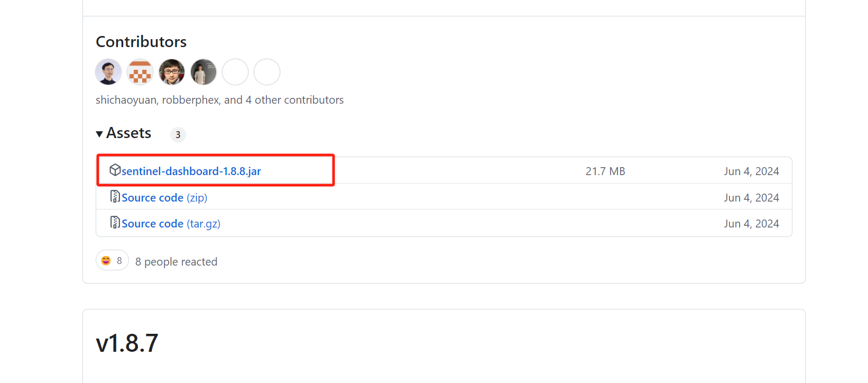Image resolution: width=868 pixels, height=383 pixels.
Task: Click the archive icon for Source code (tar.gz)
Action: coord(115,222)
